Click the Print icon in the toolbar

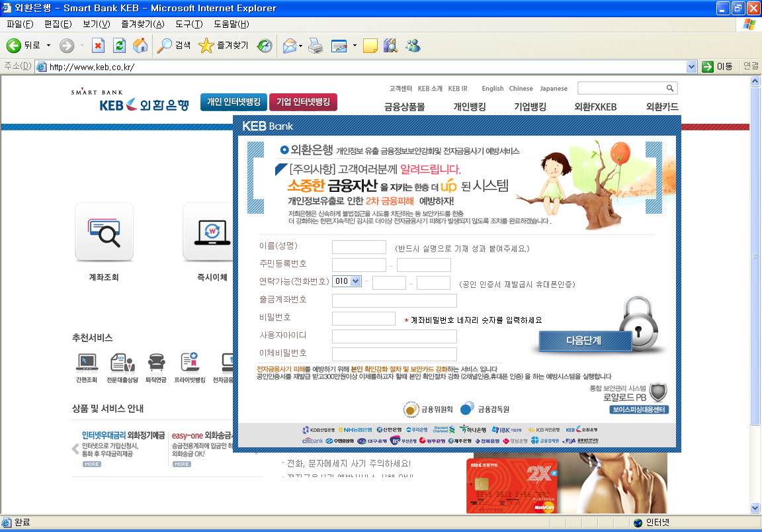click(316, 46)
